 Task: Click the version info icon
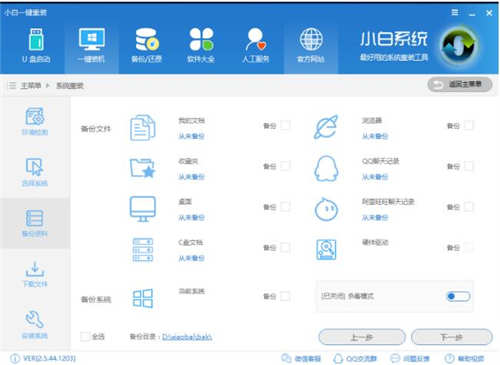coord(15,359)
